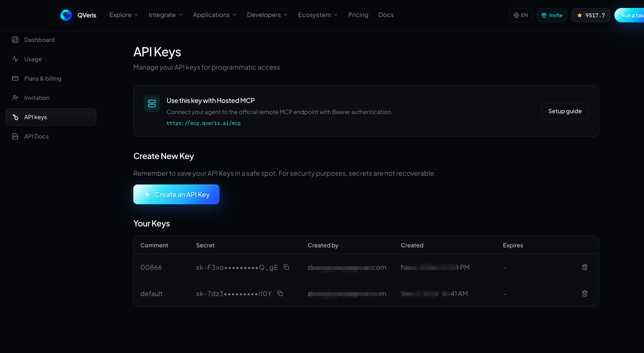Open the Pricing page

pos(358,15)
